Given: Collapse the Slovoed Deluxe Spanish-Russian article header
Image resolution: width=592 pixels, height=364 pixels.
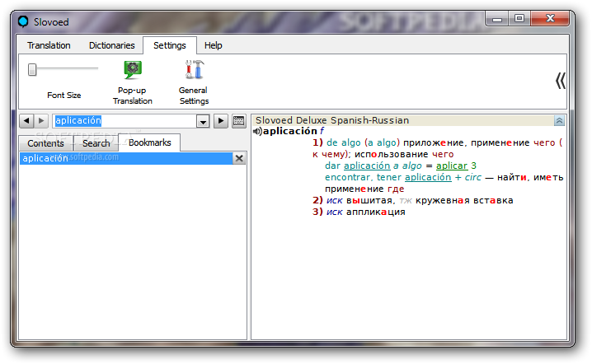Looking at the screenshot, I should point(559,121).
